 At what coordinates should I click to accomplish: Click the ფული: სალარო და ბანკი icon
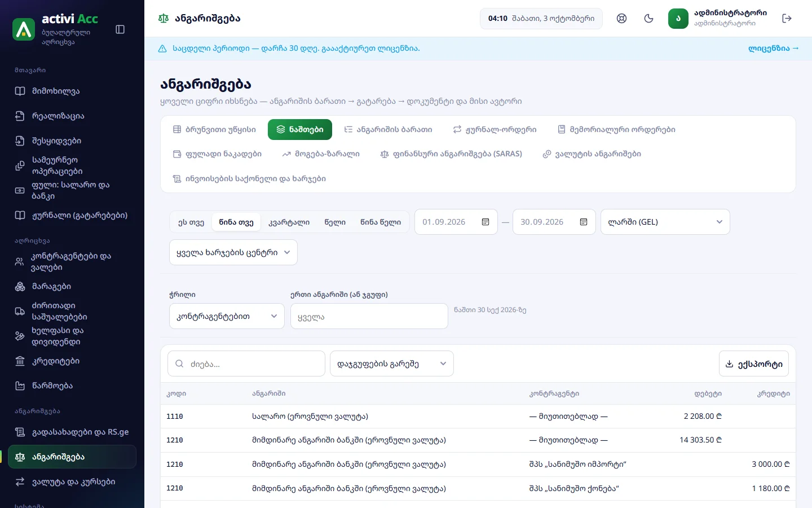(x=20, y=190)
